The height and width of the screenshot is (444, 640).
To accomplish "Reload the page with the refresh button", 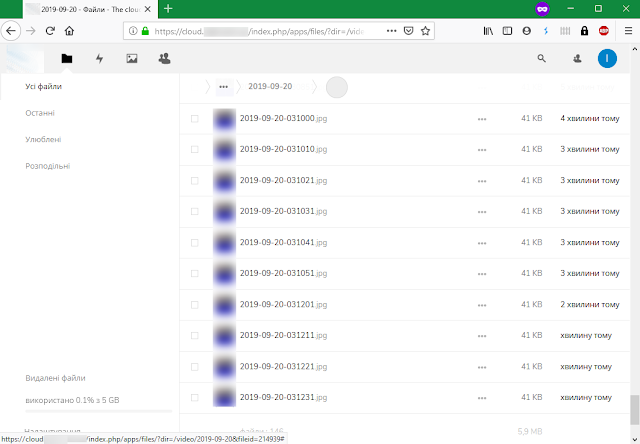I will coord(50,31).
